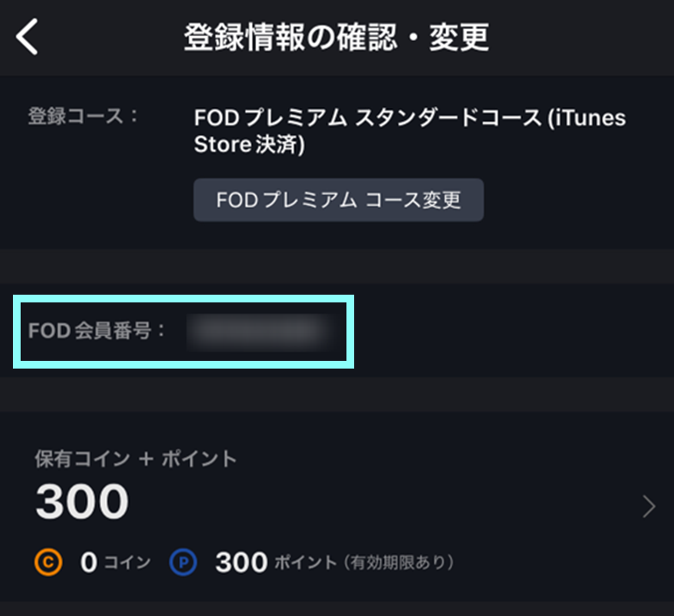Click the Store 決済 text line
Image resolution: width=674 pixels, height=616 pixels.
(249, 146)
